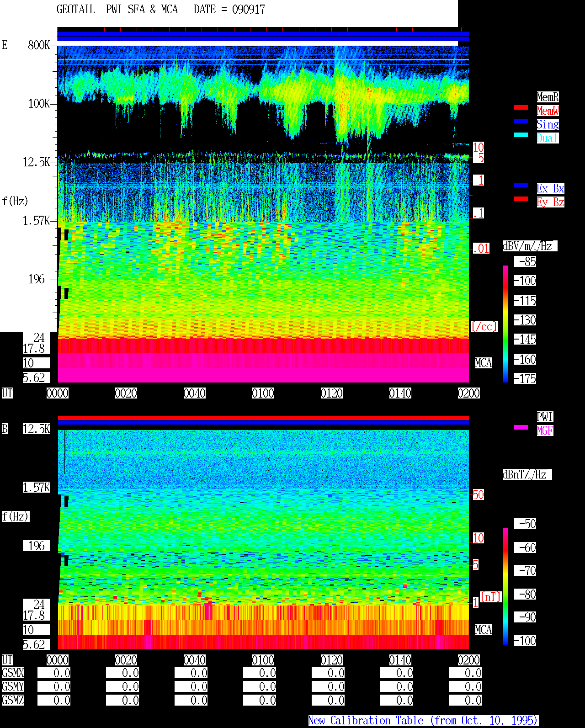Image resolution: width=585 pixels, height=728 pixels.
Task: Click the 0020 UT tick below B panel
Action: pos(126,660)
